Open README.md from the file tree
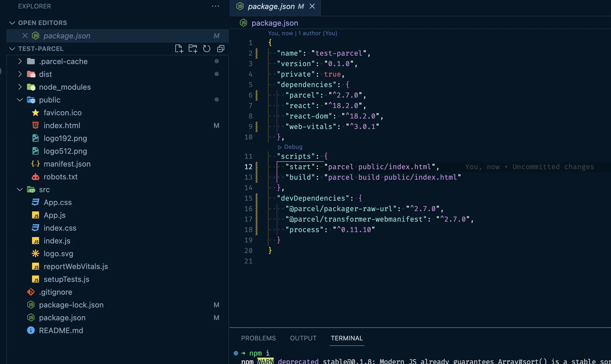The image size is (611, 364). [61, 331]
